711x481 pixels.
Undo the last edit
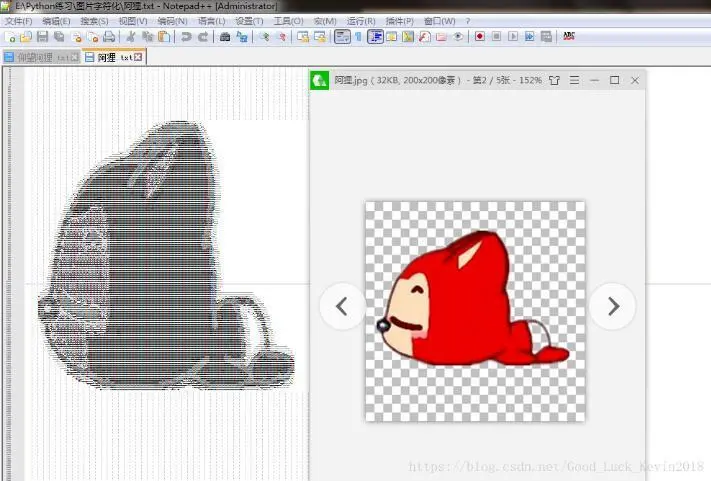click(x=185, y=37)
